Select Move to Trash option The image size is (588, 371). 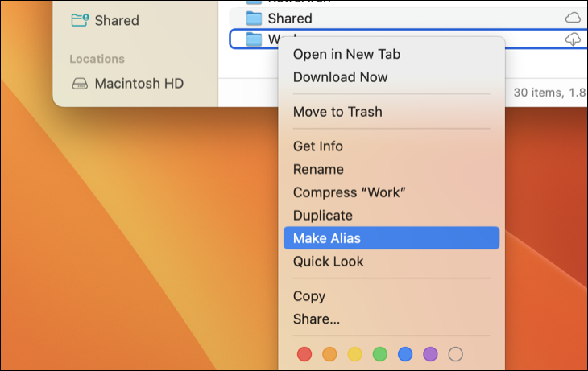click(x=337, y=112)
